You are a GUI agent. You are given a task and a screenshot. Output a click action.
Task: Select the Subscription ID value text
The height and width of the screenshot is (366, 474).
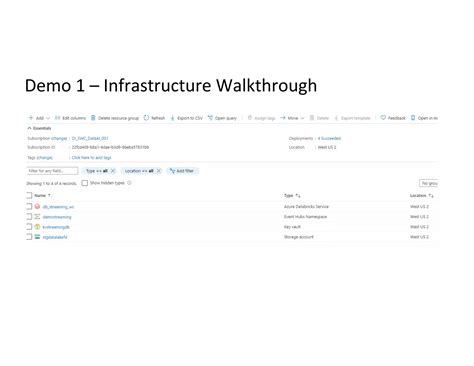click(110, 147)
